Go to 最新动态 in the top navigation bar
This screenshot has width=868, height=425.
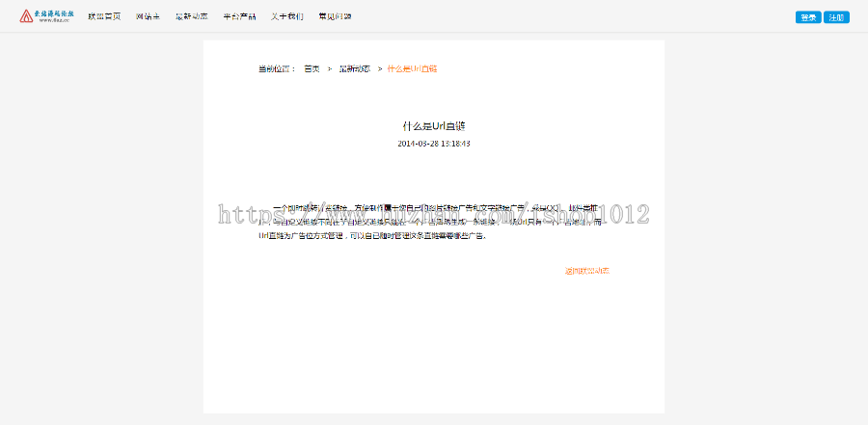(x=191, y=17)
